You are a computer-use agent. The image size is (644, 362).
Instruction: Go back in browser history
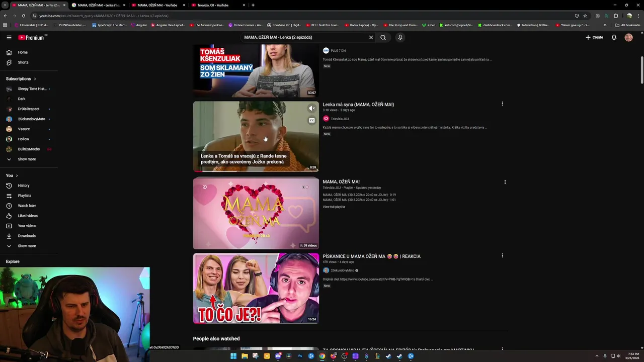pos(5,16)
